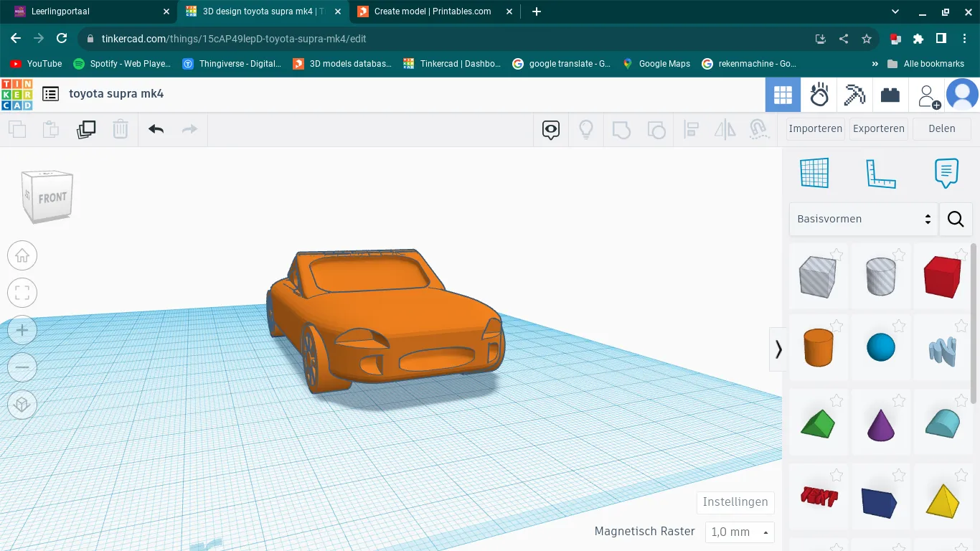This screenshot has height=551, width=980.
Task: Select the Ruler tool
Action: tap(880, 173)
